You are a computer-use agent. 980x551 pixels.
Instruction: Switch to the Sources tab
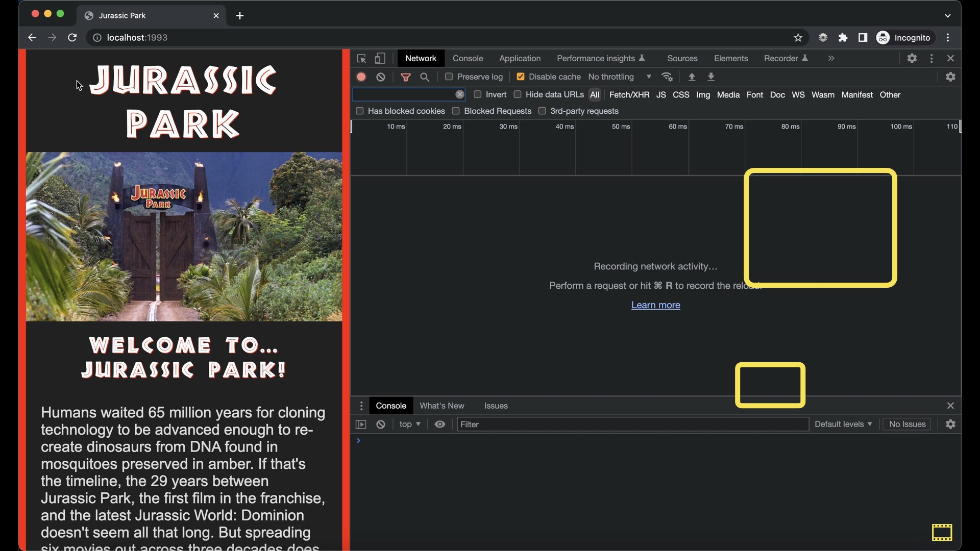pyautogui.click(x=682, y=59)
